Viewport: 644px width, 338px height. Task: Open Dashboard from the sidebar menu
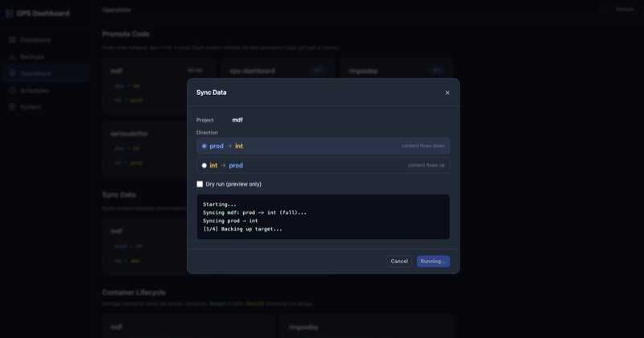point(45,40)
